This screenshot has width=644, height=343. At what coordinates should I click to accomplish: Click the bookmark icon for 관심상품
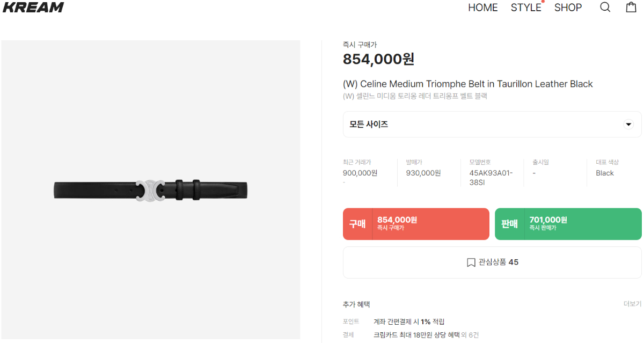click(471, 262)
